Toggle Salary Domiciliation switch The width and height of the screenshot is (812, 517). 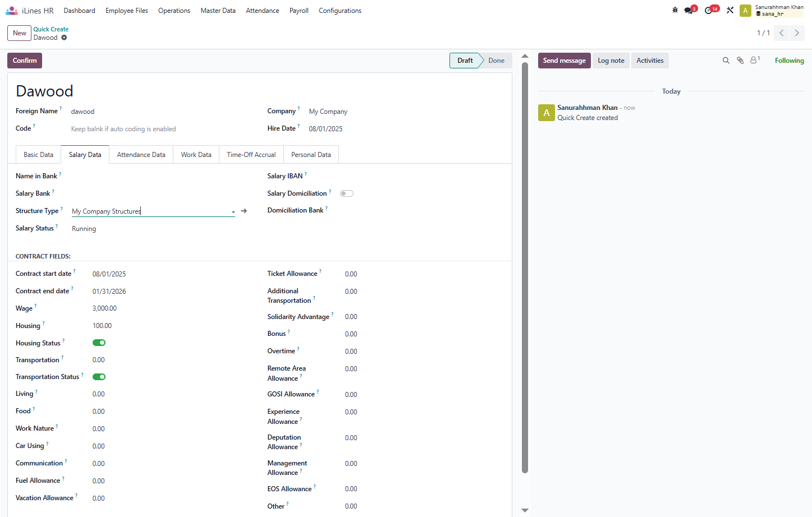347,193
